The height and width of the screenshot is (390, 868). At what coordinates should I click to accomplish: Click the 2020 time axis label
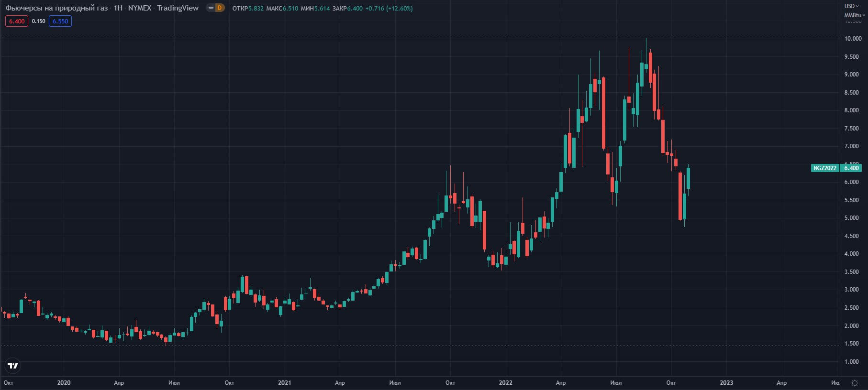click(x=64, y=383)
